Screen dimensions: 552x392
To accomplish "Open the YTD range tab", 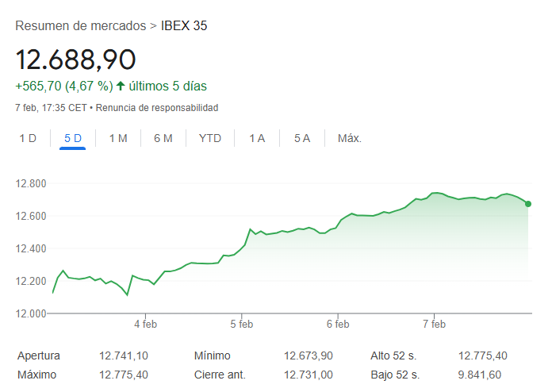I will [x=210, y=138].
